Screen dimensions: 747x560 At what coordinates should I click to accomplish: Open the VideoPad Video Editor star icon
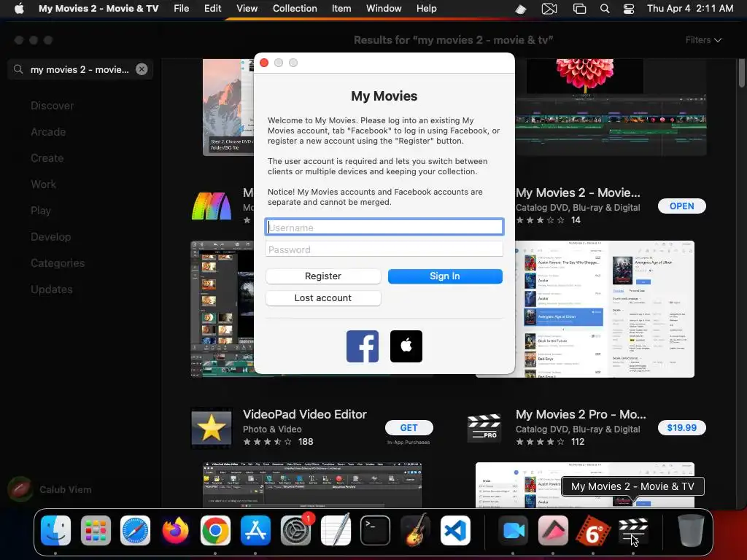[211, 427]
